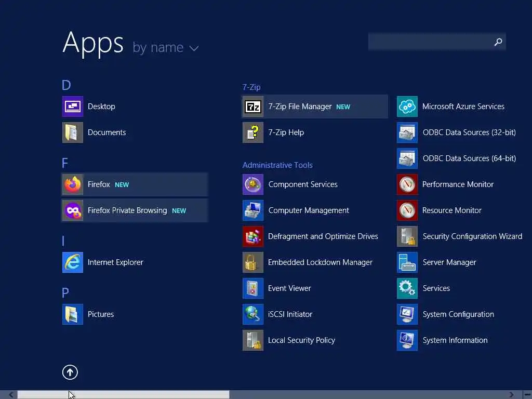Open Resource Monitor icon
Screen dimensions: 532x399
point(407,210)
